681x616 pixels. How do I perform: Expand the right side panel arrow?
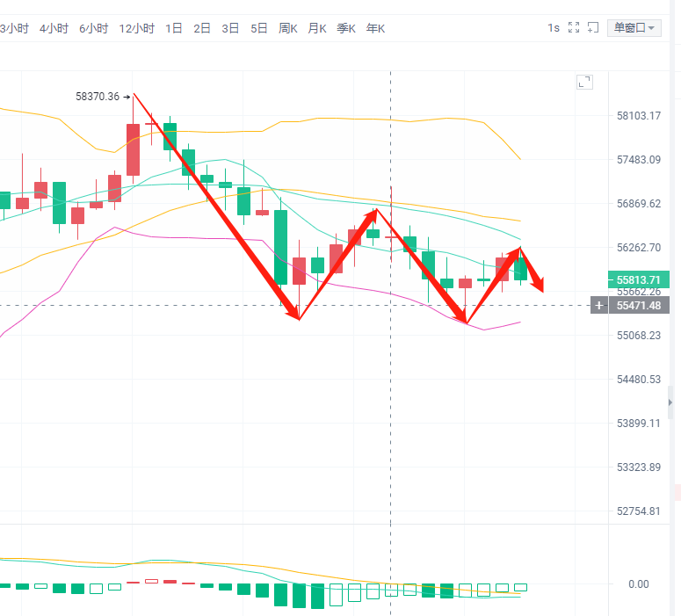pos(672,401)
